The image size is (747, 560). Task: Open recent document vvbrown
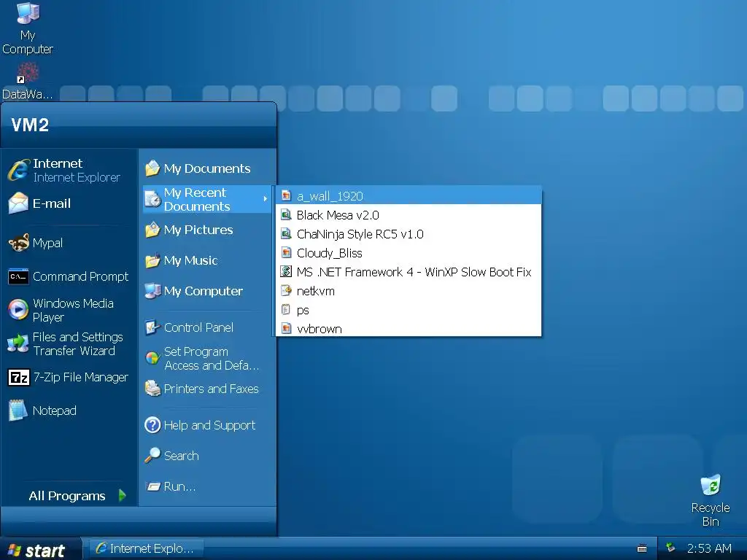409,329
